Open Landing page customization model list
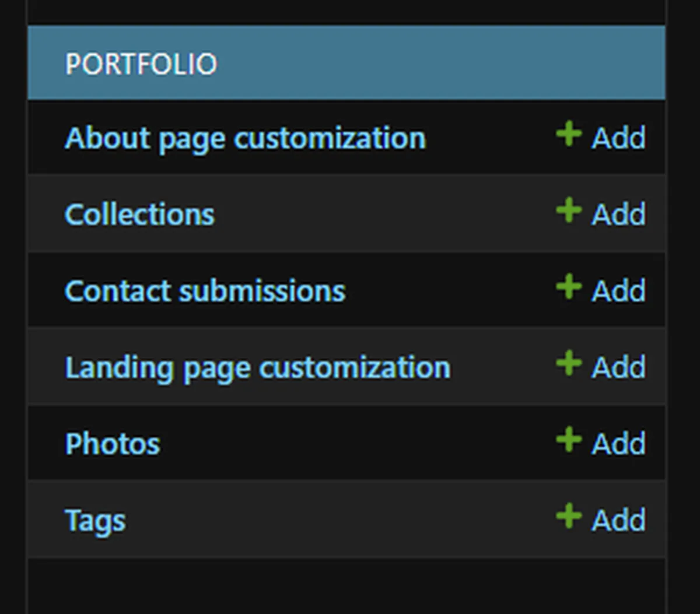Image resolution: width=700 pixels, height=614 pixels. [257, 367]
